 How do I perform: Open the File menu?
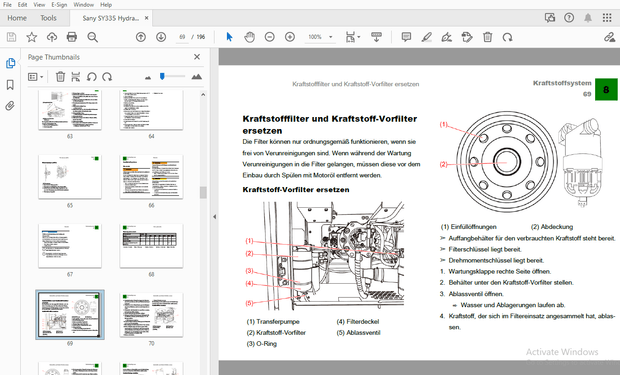tap(7, 5)
